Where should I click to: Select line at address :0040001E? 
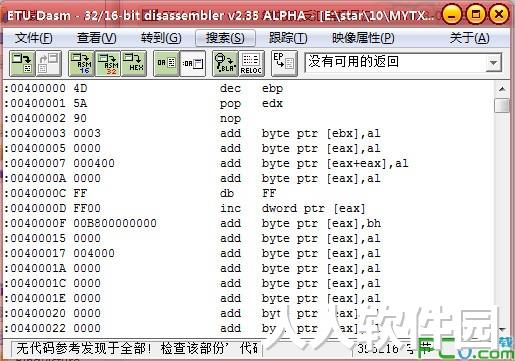(248, 299)
